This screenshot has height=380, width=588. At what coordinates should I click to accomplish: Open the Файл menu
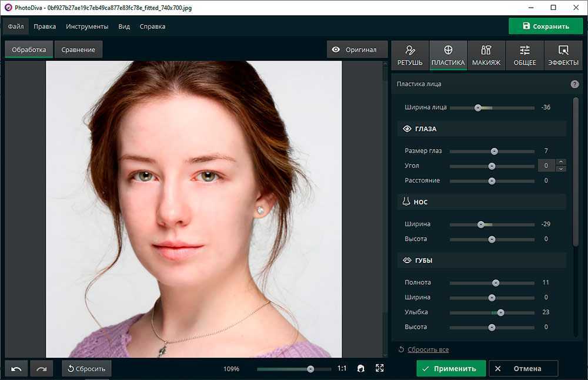click(16, 26)
